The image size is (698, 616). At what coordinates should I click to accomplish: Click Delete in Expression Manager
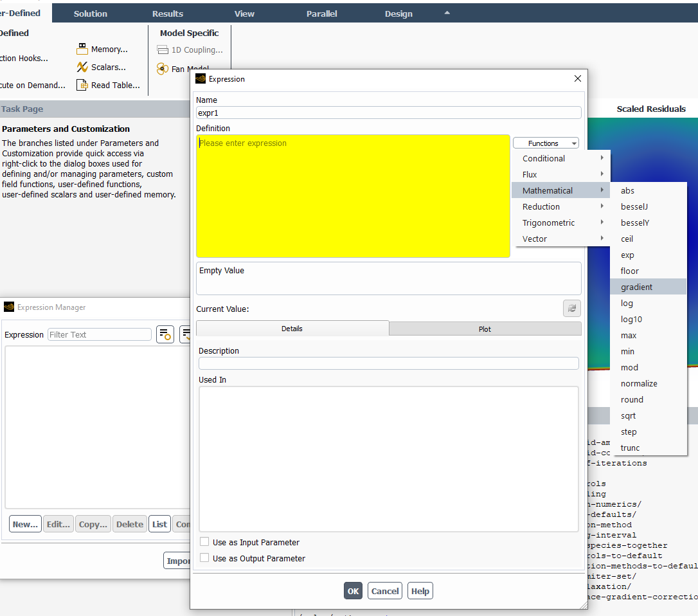[x=130, y=524]
